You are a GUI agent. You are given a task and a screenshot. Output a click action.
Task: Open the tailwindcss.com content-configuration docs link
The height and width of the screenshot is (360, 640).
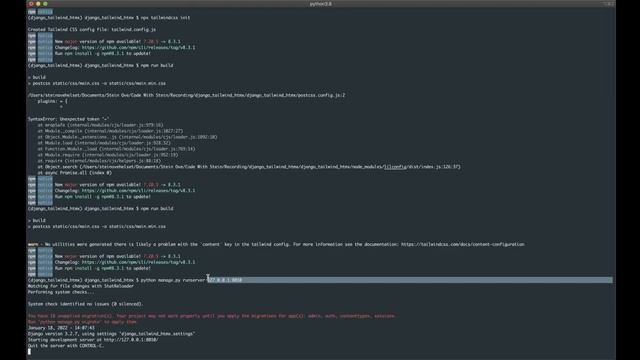pyautogui.click(x=463, y=244)
